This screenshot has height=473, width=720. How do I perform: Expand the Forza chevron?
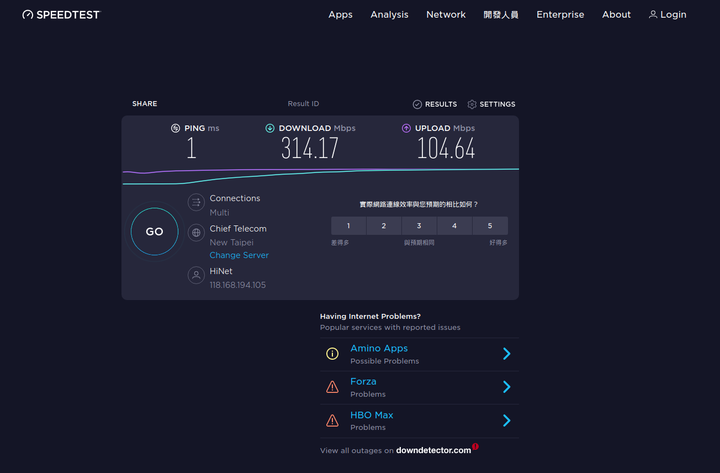[x=506, y=387]
